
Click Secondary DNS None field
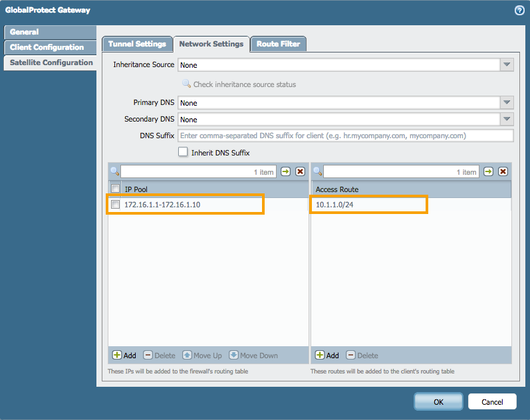pos(339,119)
